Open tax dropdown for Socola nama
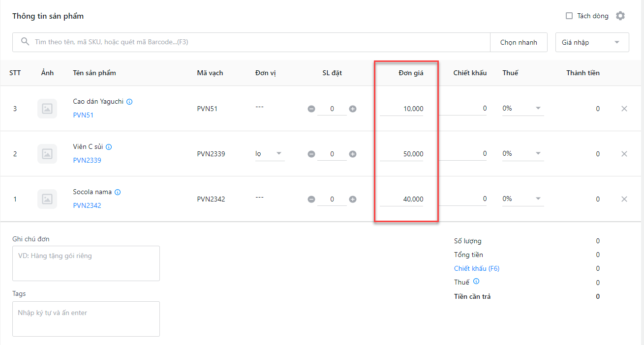The width and height of the screenshot is (644, 345). 523,199
